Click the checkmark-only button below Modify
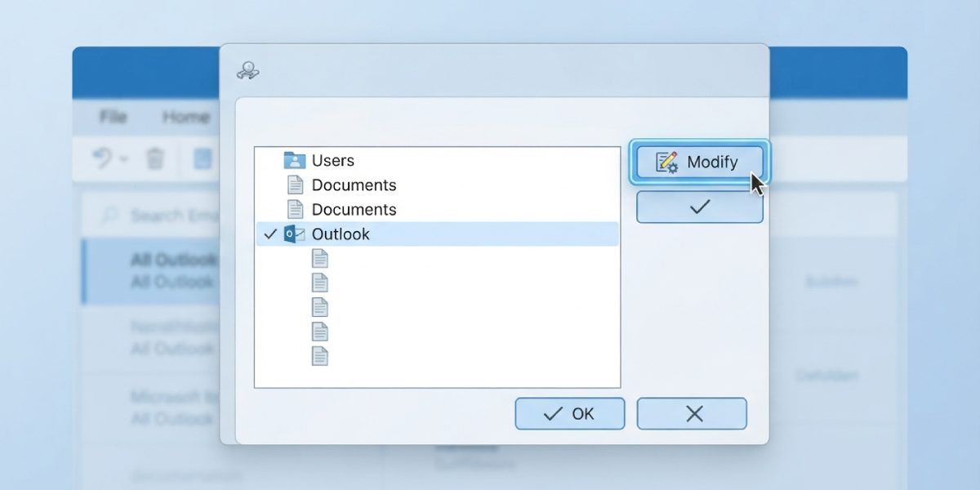This screenshot has height=490, width=980. [699, 207]
